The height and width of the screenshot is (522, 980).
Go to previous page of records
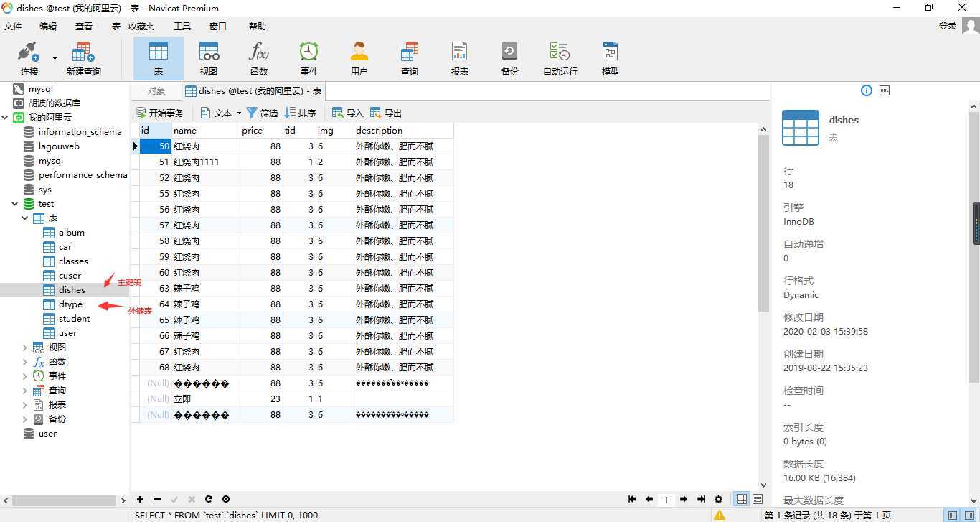[x=649, y=500]
